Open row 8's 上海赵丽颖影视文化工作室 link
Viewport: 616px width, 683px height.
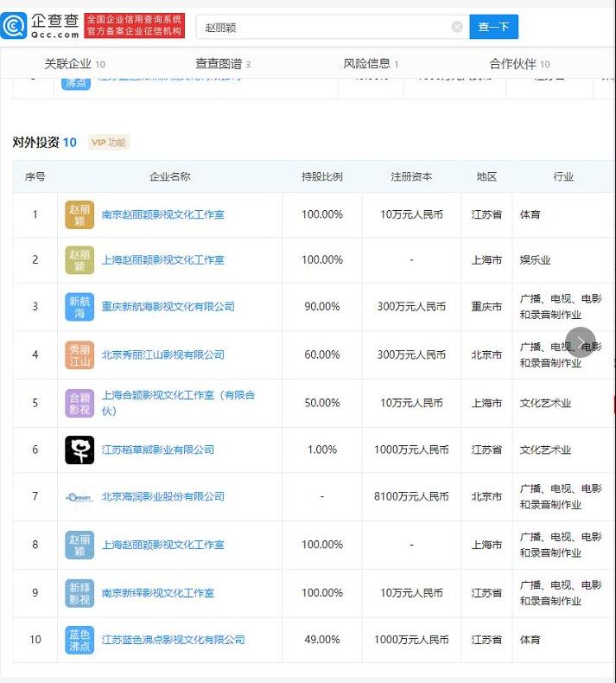(162, 545)
